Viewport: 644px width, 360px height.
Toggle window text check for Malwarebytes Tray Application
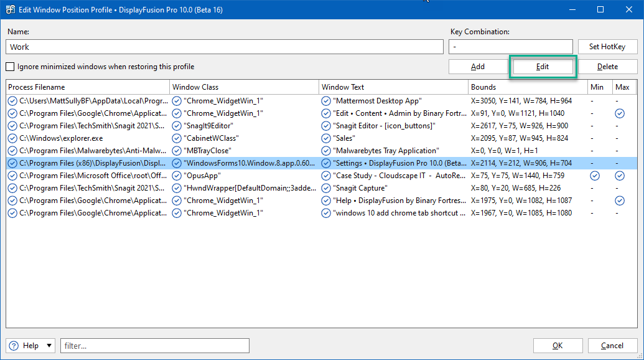326,151
